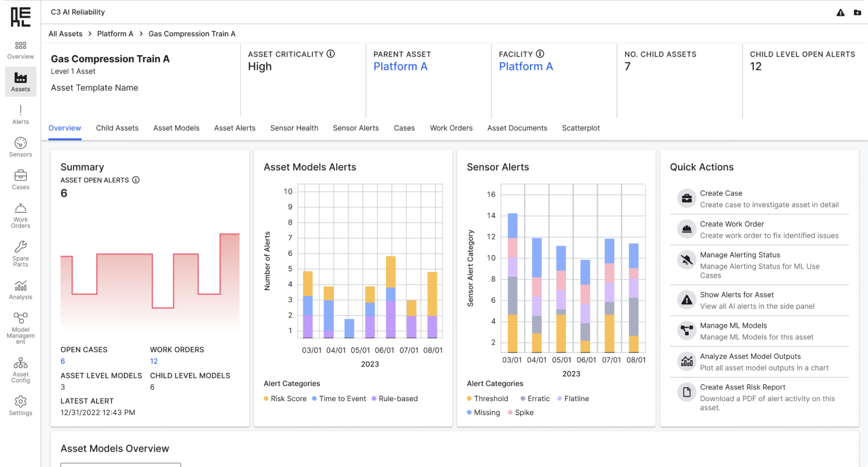Click the Facility info icon
The image size is (868, 467).
click(x=540, y=54)
